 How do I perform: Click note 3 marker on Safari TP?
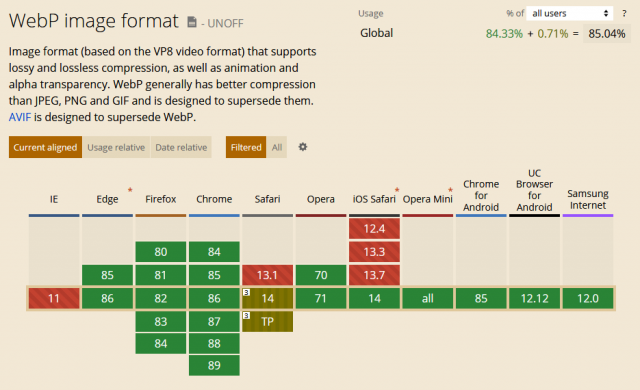[x=246, y=315]
